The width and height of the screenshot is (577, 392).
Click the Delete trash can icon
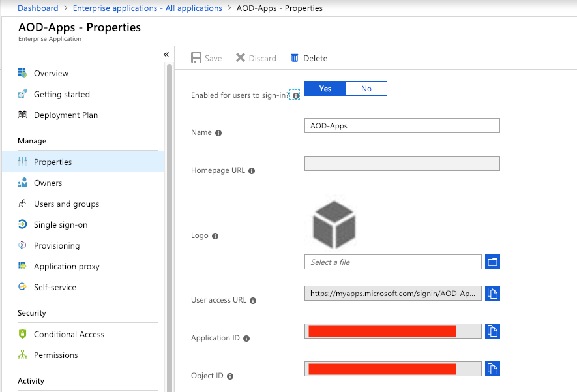(x=295, y=58)
